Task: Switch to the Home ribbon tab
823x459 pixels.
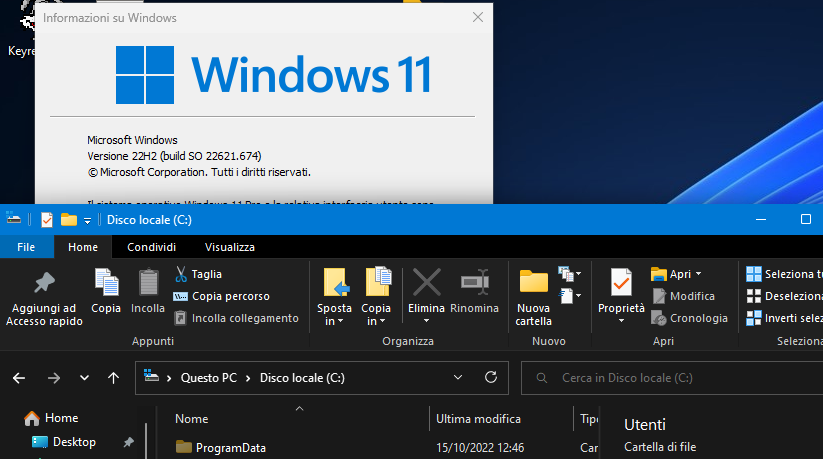Action: 83,247
